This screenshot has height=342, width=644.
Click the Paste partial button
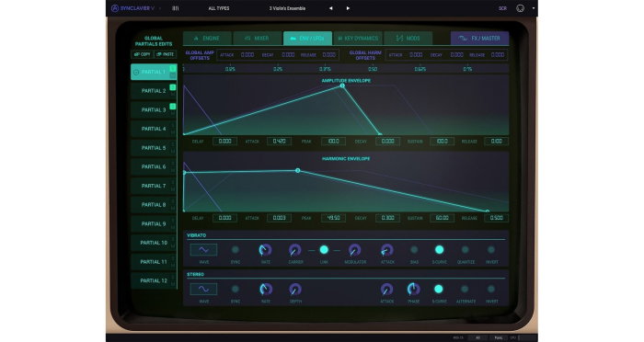(165, 54)
